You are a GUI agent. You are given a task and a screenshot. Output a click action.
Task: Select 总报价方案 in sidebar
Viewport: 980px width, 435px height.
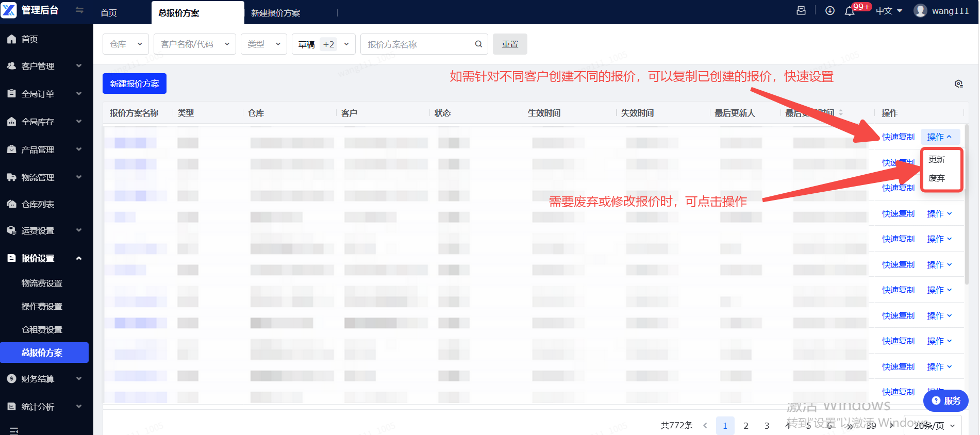coord(44,353)
